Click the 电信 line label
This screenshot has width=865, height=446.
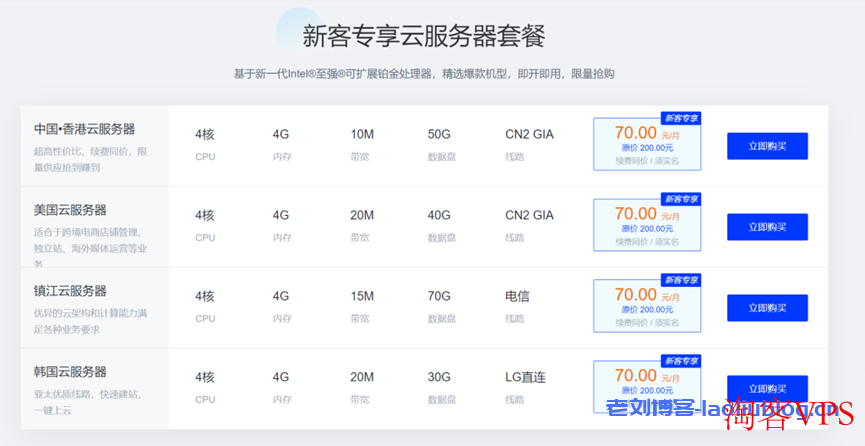(517, 296)
